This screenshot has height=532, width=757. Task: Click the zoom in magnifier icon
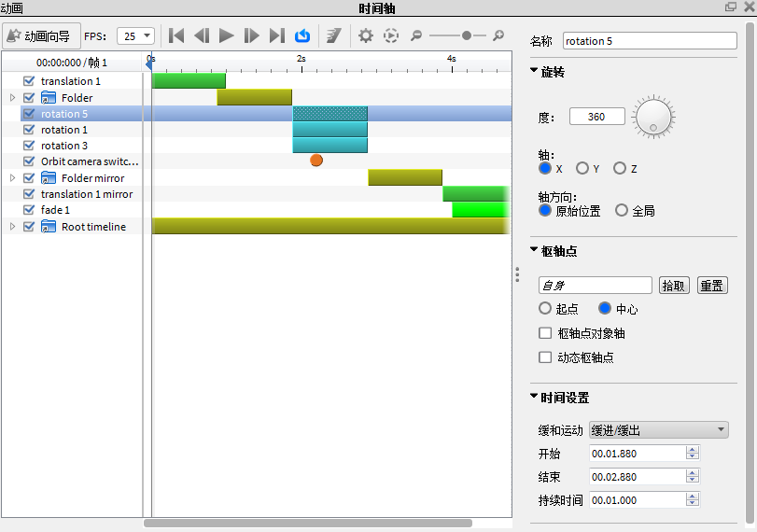(498, 35)
